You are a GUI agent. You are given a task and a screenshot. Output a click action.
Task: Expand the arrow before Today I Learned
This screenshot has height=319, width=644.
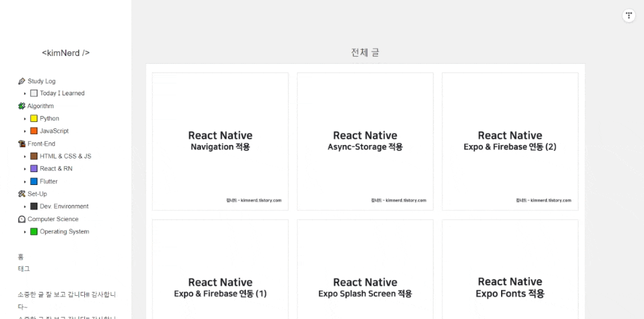(x=25, y=93)
